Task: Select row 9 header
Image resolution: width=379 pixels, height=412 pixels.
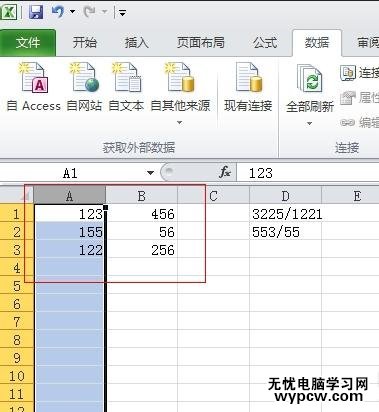Action: tap(17, 358)
